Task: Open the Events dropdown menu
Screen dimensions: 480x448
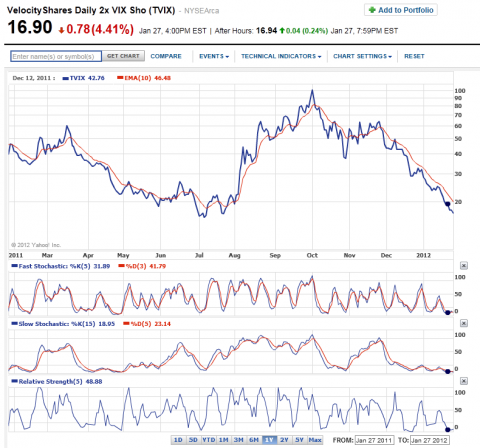Action: coord(214,56)
